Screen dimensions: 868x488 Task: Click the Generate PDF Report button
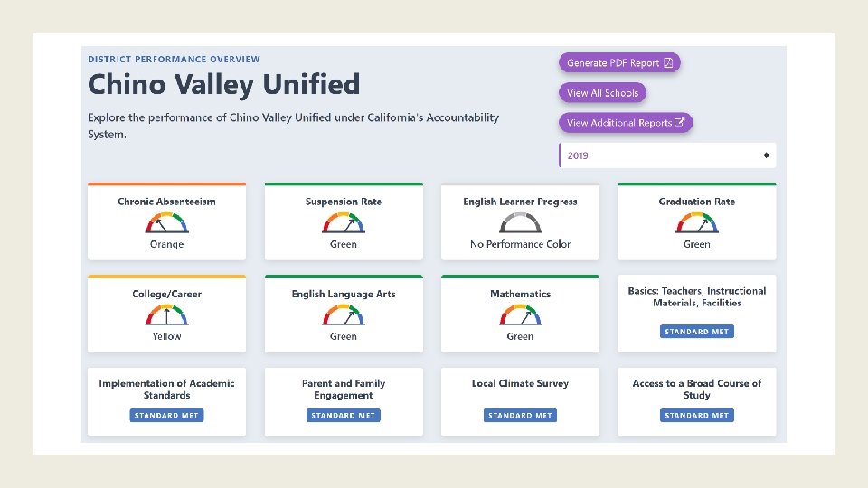[619, 62]
